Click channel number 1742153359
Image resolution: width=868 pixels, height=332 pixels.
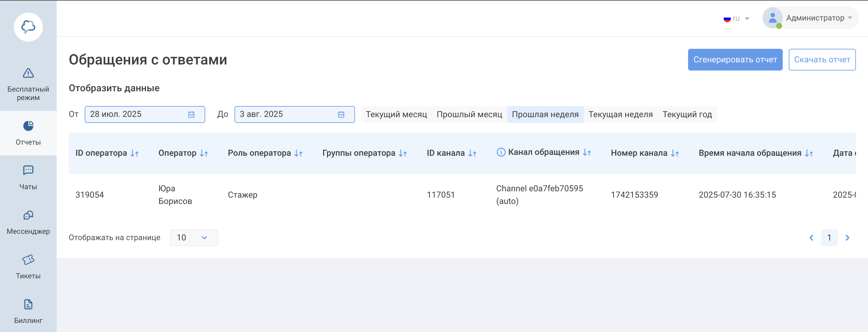[634, 195]
